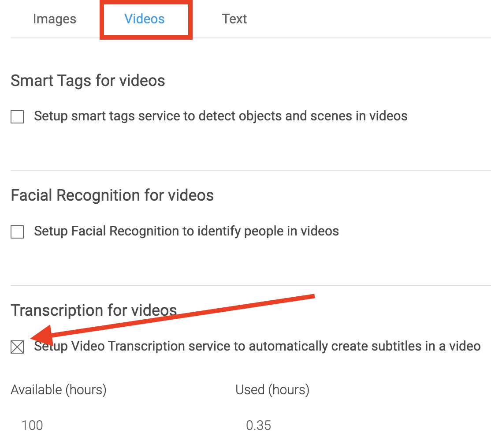Viewport: 491px width, 448px height.
Task: Toggle the Video Transcription service checkbox
Action: click(x=17, y=347)
